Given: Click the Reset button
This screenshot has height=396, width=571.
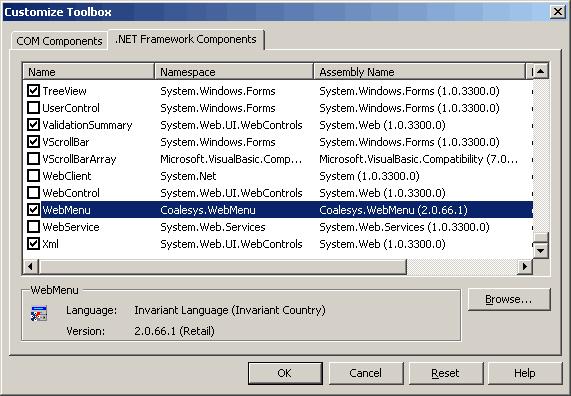Looking at the screenshot, I should (x=446, y=373).
